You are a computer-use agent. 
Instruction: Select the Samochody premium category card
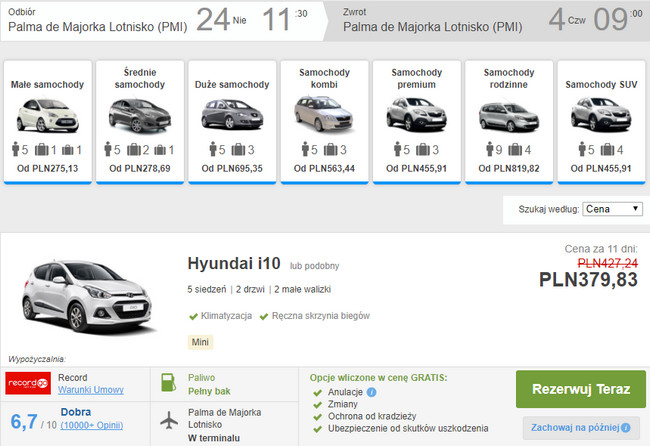coord(417,121)
